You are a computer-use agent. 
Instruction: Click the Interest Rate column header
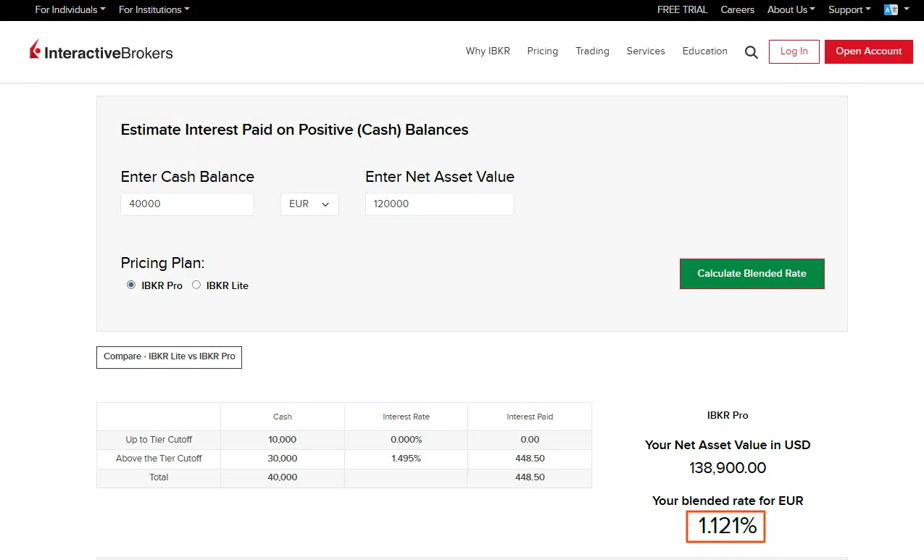tap(406, 417)
